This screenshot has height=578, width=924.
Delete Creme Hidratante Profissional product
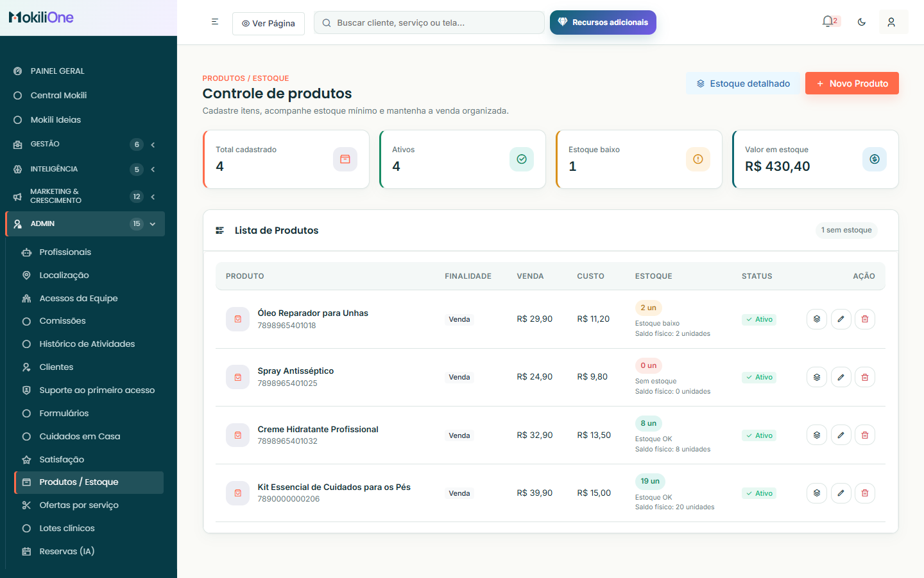click(x=865, y=435)
